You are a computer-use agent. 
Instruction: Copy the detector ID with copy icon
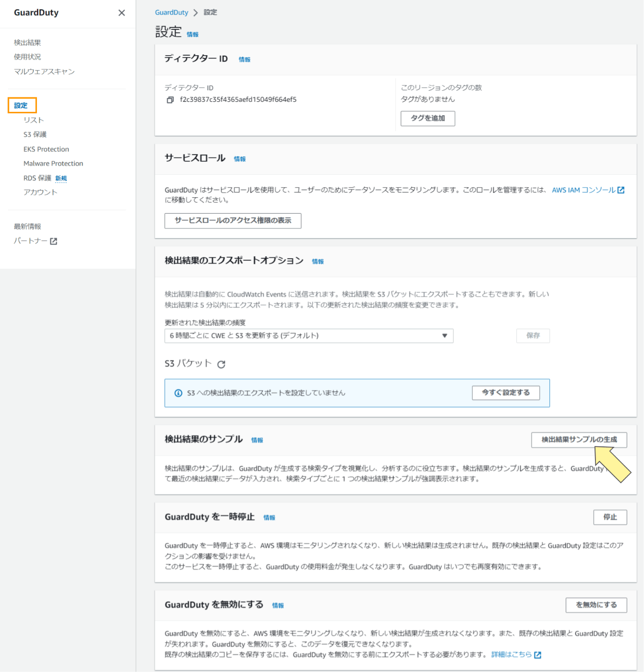170,100
